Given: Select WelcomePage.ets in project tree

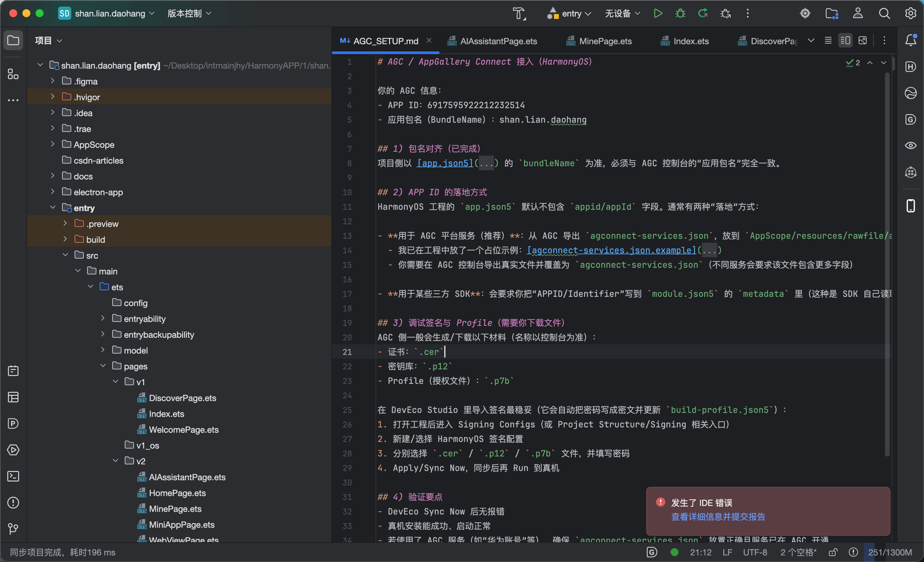Looking at the screenshot, I should coord(183,429).
